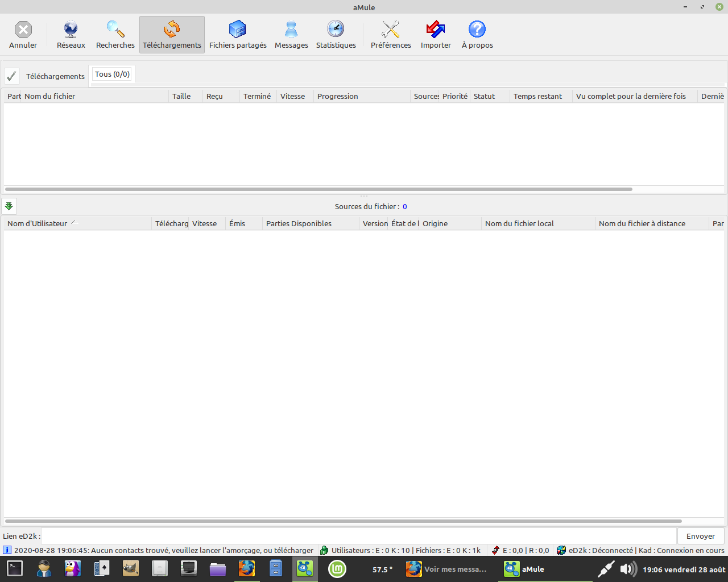Open the Recherches search page

pos(115,35)
